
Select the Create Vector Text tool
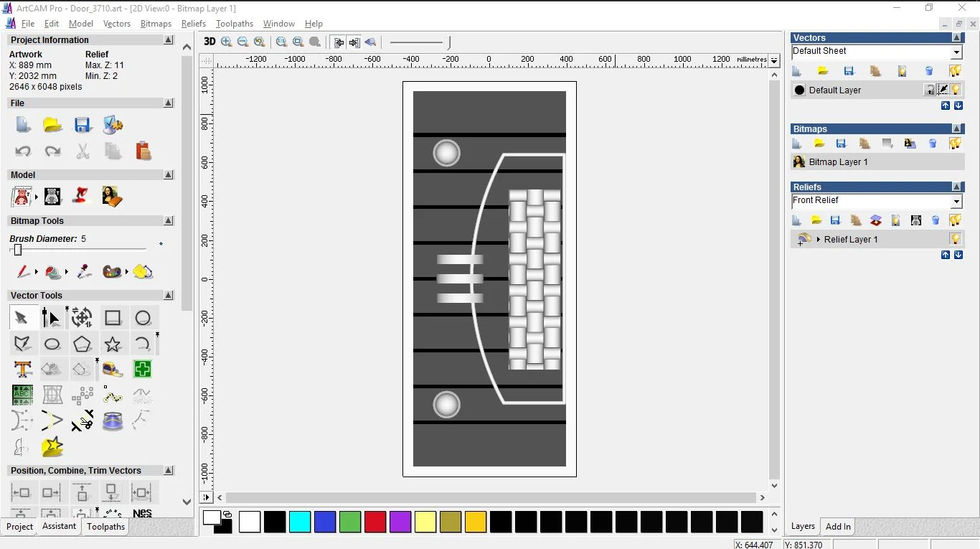point(23,370)
